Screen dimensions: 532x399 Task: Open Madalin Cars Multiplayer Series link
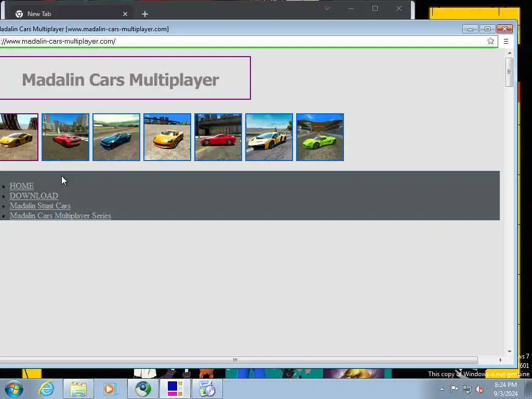[60, 216]
